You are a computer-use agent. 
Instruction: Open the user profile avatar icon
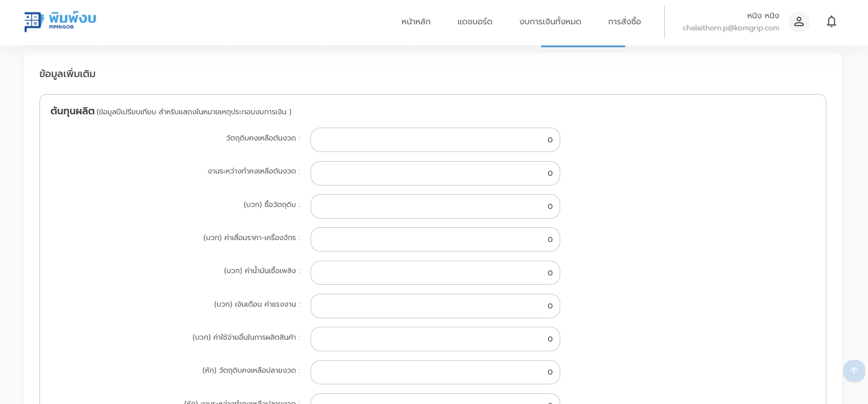(799, 22)
